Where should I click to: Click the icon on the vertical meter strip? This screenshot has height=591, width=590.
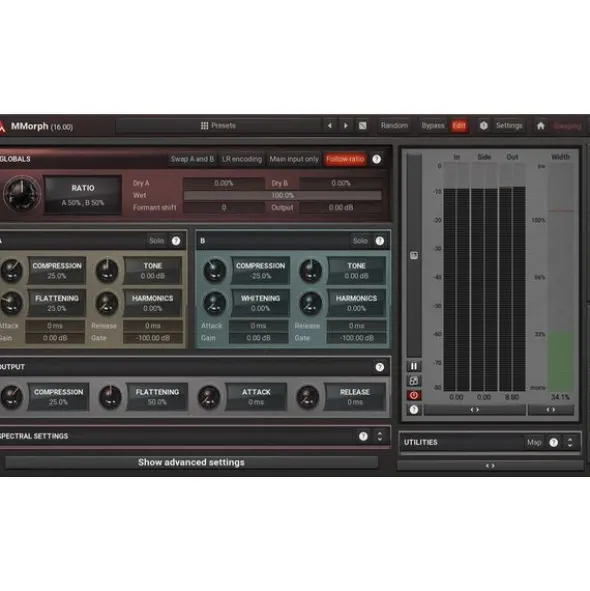click(x=414, y=256)
